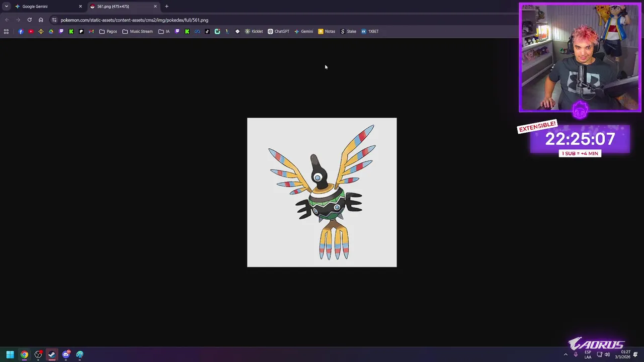Show hidden system tray icons
The width and height of the screenshot is (644, 362).
566,354
